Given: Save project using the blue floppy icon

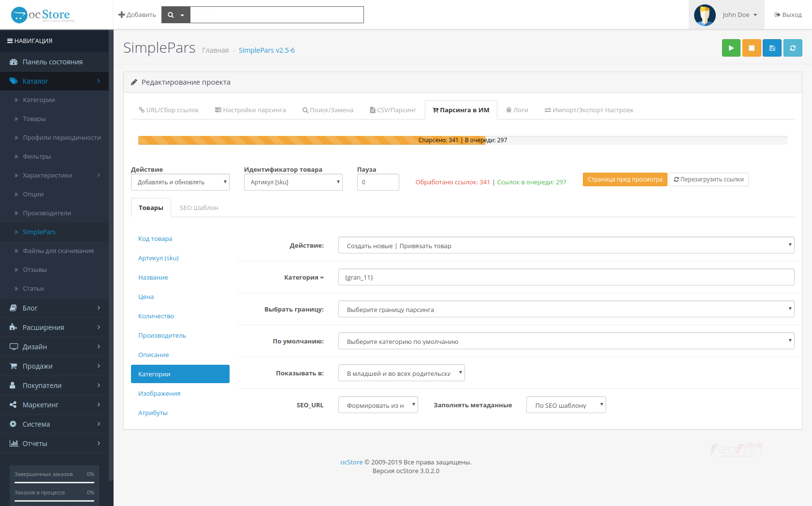Looking at the screenshot, I should (772, 48).
